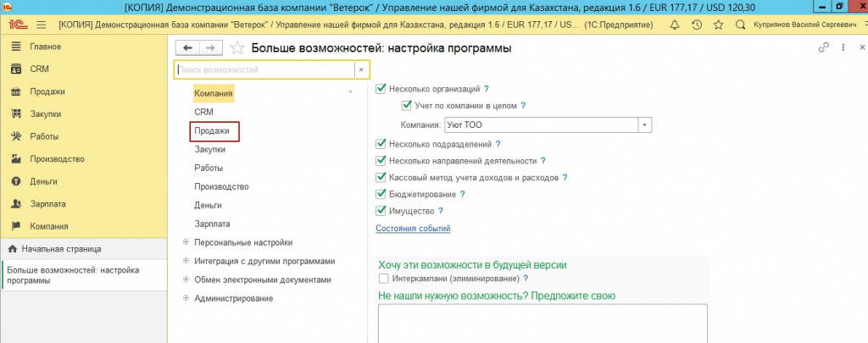Add current page to favorites star
868x343 pixels.
[237, 48]
